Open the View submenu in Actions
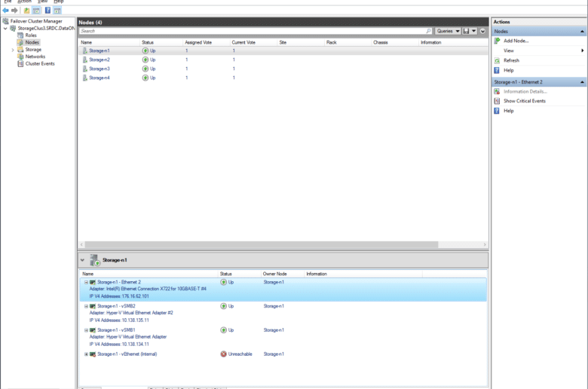Viewport: 588px width, 389px height. click(539, 51)
